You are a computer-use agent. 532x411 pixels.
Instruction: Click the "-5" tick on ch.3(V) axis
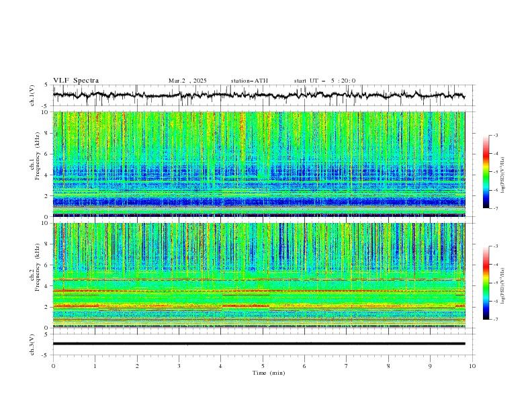(x=46, y=355)
